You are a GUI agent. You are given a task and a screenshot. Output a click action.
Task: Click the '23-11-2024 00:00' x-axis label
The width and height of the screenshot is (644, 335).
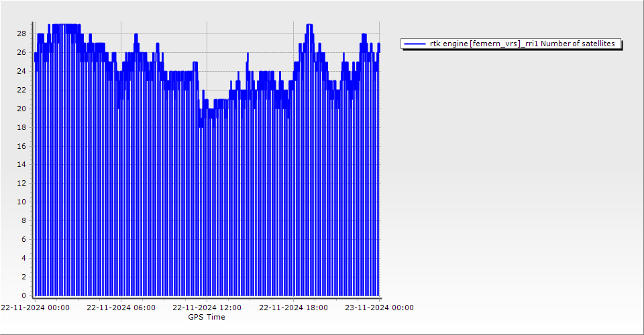pos(379,308)
